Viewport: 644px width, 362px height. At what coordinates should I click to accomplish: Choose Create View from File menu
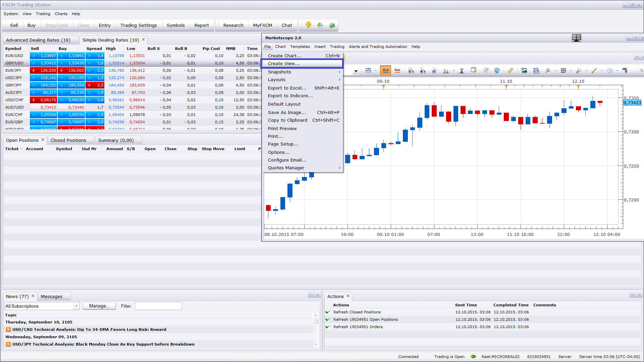pos(302,63)
